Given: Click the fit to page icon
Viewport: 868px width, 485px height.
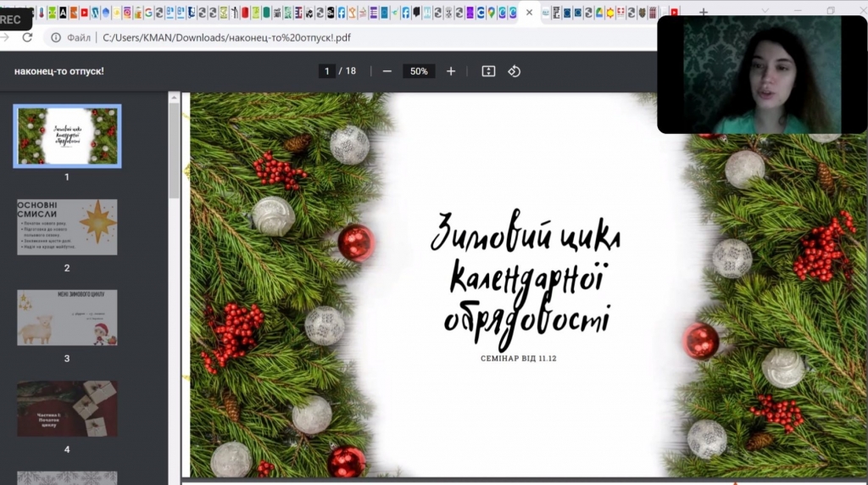Looking at the screenshot, I should click(488, 71).
